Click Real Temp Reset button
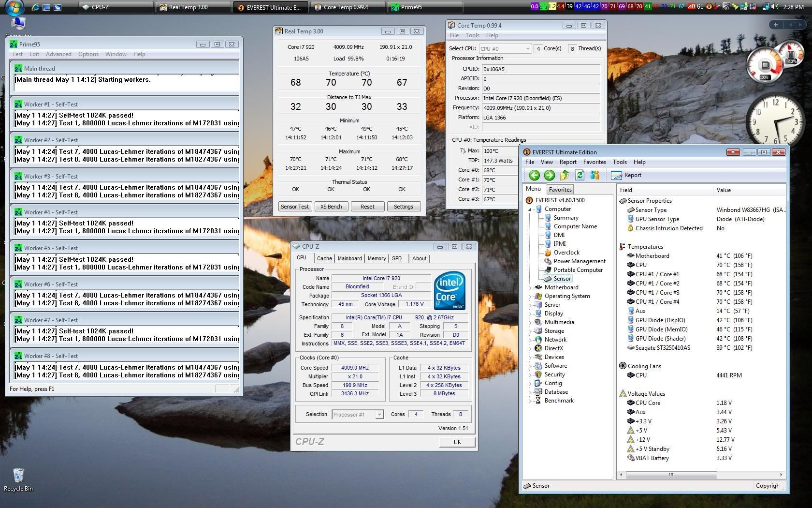The width and height of the screenshot is (812, 508). click(x=367, y=207)
